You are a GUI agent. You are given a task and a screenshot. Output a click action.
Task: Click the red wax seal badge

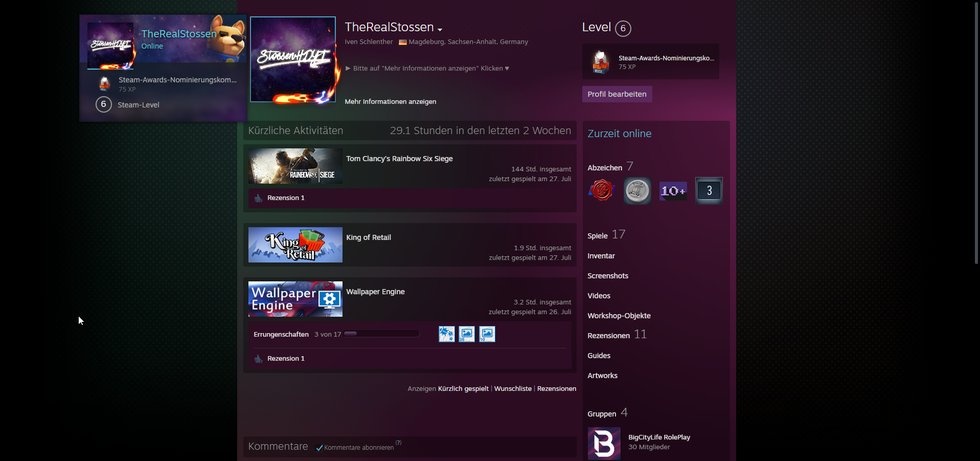[602, 191]
